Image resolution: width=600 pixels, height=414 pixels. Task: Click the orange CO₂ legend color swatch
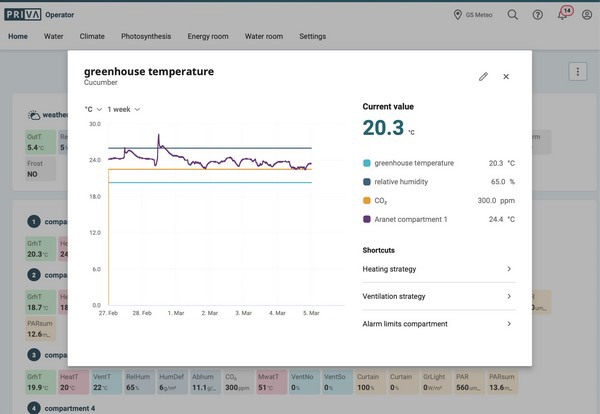tap(367, 200)
